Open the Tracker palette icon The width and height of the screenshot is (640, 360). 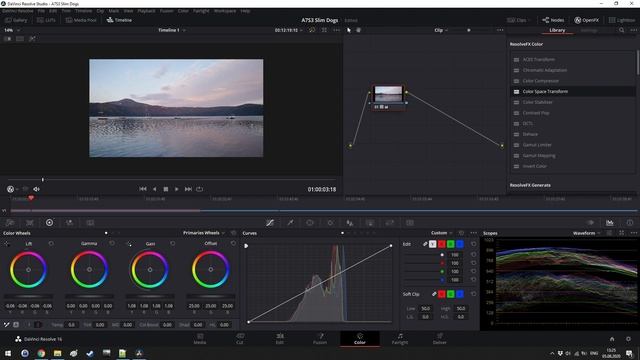click(x=330, y=222)
